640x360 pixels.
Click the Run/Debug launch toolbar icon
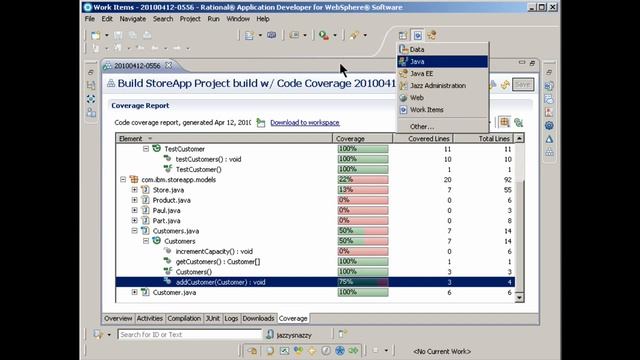324,36
